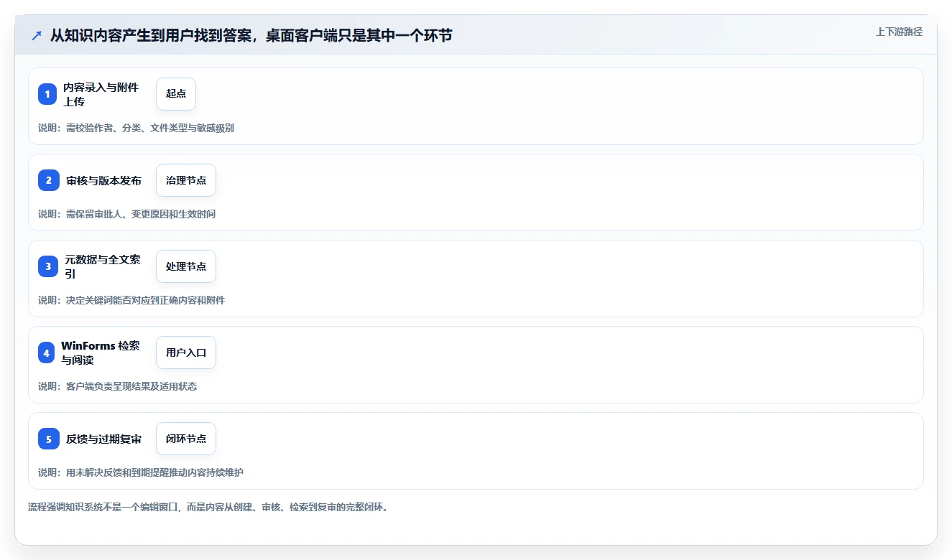The height and width of the screenshot is (560, 952).
Task: Select step title 内容录入与附件上传
Action: (x=101, y=94)
